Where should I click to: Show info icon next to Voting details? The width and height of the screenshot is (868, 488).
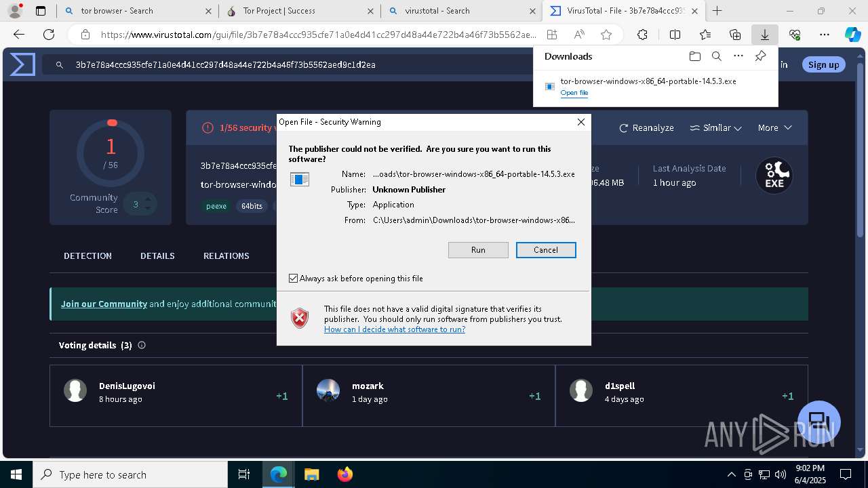(x=142, y=345)
